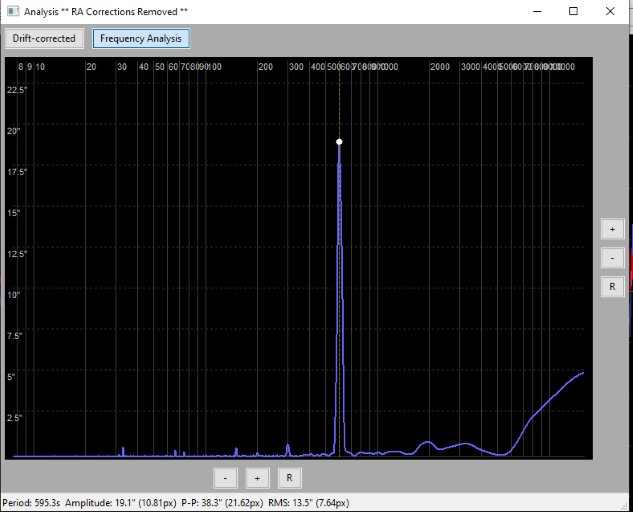Click the 17.5" y-axis label

click(x=17, y=172)
